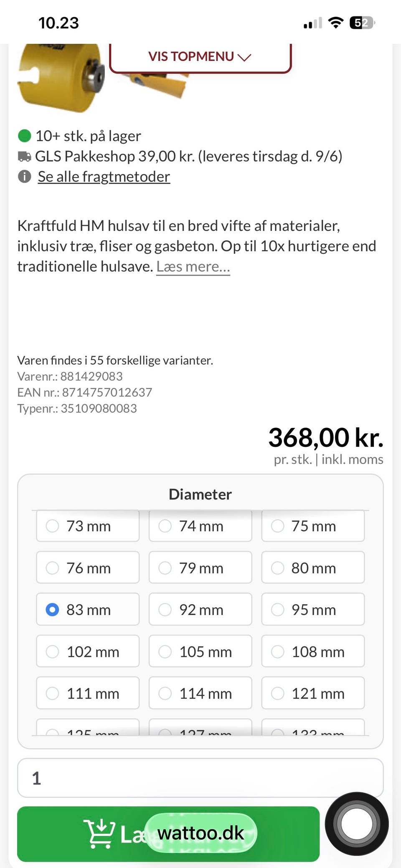Tap the delivery truck icon

pos(25,157)
